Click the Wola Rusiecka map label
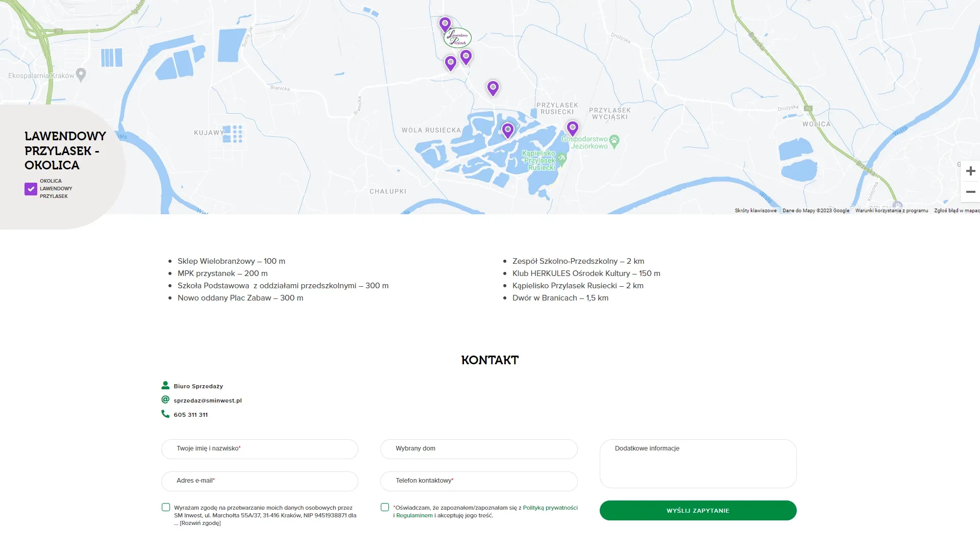 coord(431,131)
